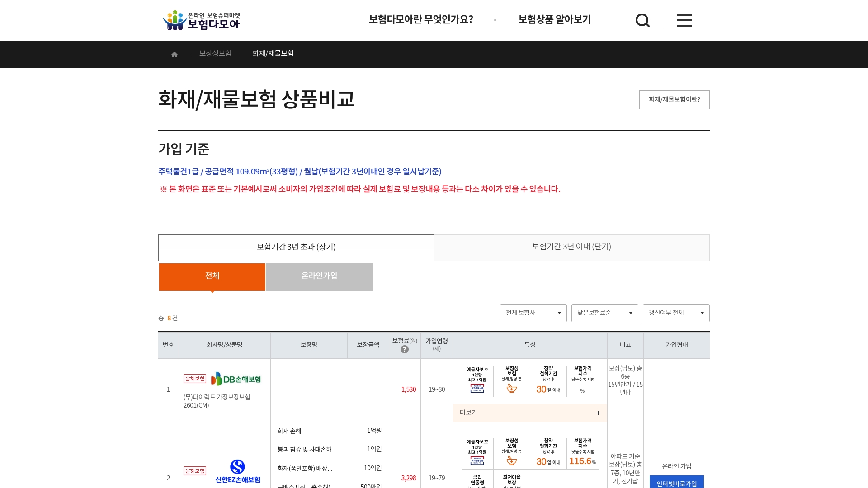Click 보장성보험 breadcrumb link
868x488 pixels.
coord(215,54)
